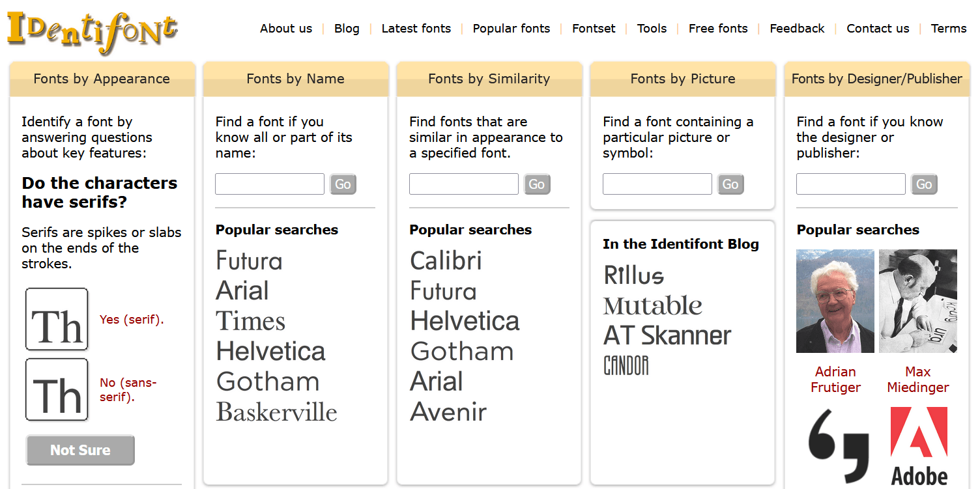Open the Arial sample under Fonts by Similarity

[x=437, y=382]
